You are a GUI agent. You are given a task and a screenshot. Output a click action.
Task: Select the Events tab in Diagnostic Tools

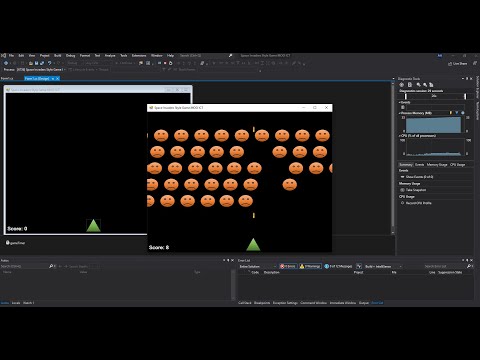pos(419,165)
